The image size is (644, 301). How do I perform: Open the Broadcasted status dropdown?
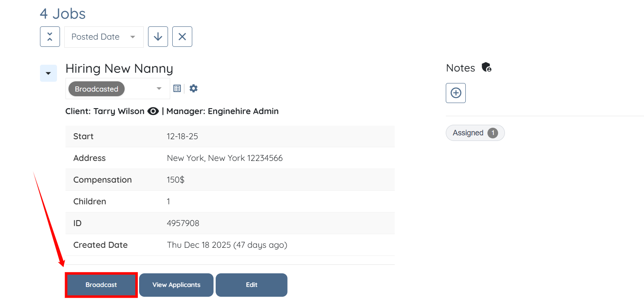(117, 89)
